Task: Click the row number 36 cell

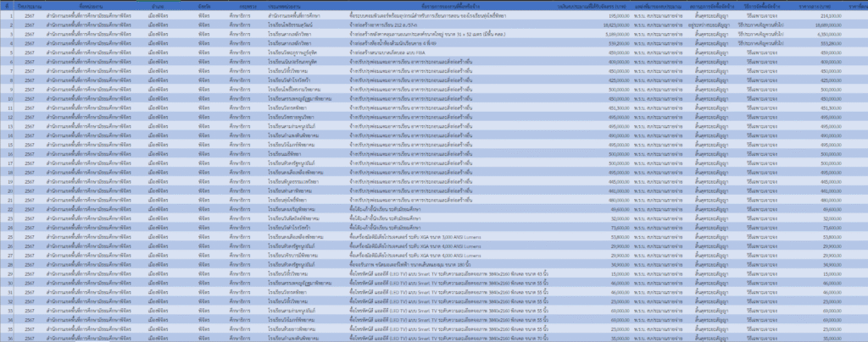Action: tap(8, 338)
